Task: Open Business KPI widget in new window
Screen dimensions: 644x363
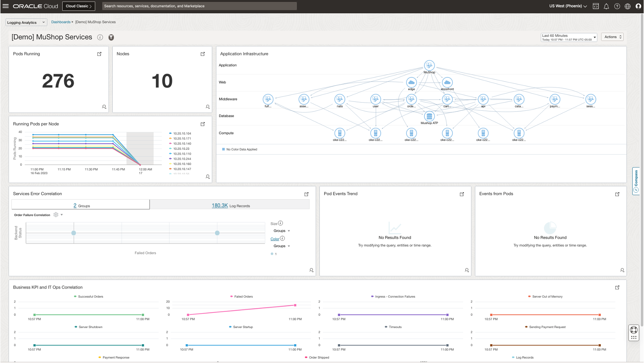Action: (x=617, y=287)
